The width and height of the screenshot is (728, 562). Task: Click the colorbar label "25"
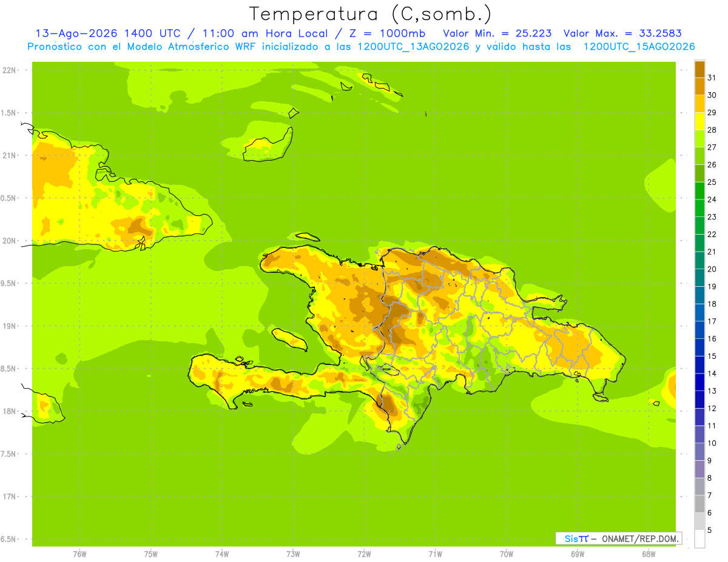(x=712, y=182)
